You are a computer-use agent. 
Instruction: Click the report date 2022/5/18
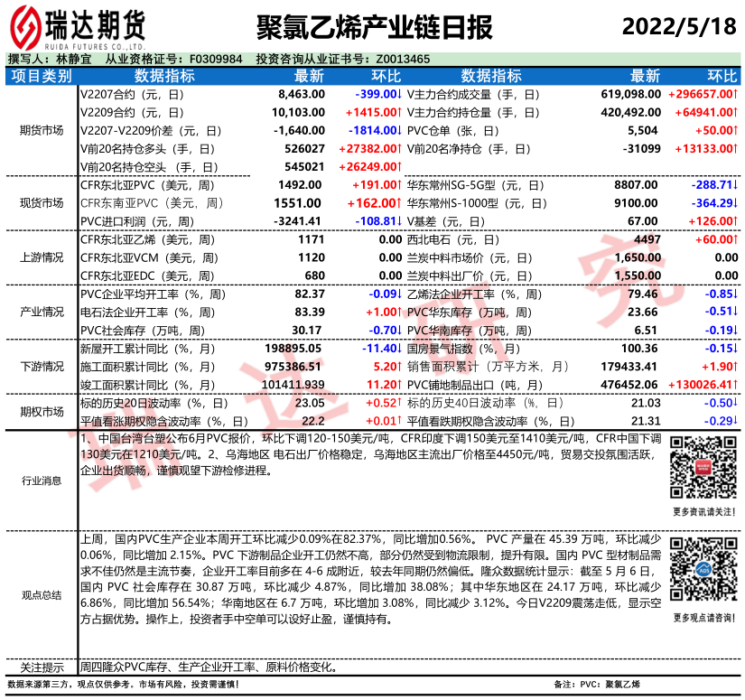click(677, 25)
